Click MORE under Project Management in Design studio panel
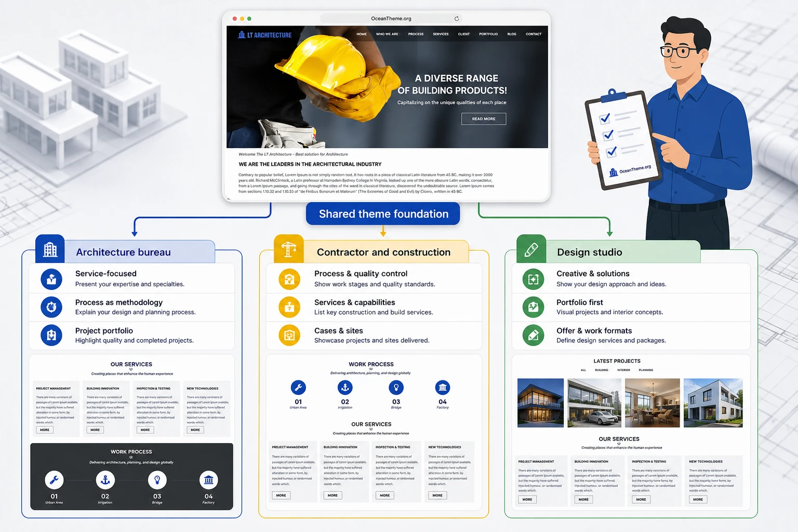 pos(527,499)
